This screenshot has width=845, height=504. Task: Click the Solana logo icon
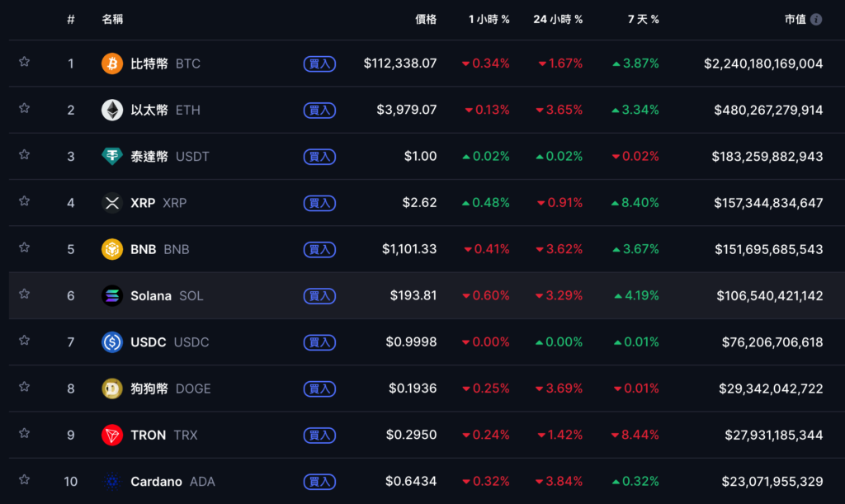(112, 295)
